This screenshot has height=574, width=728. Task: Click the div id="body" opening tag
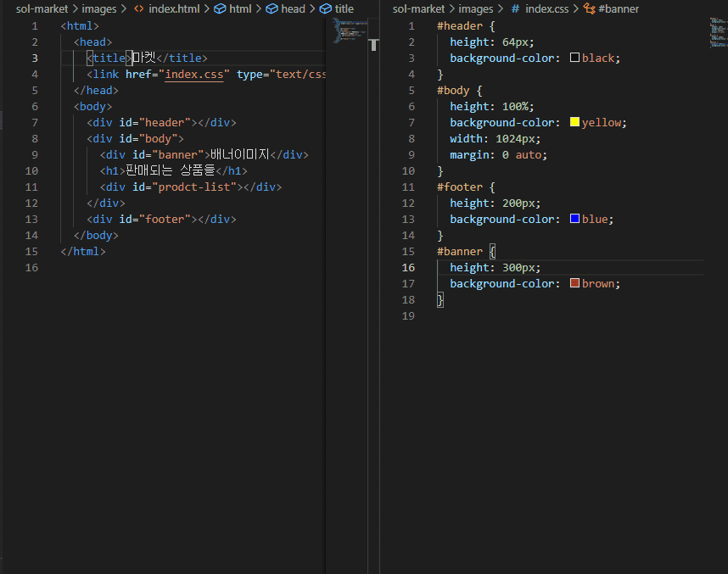tap(135, 139)
